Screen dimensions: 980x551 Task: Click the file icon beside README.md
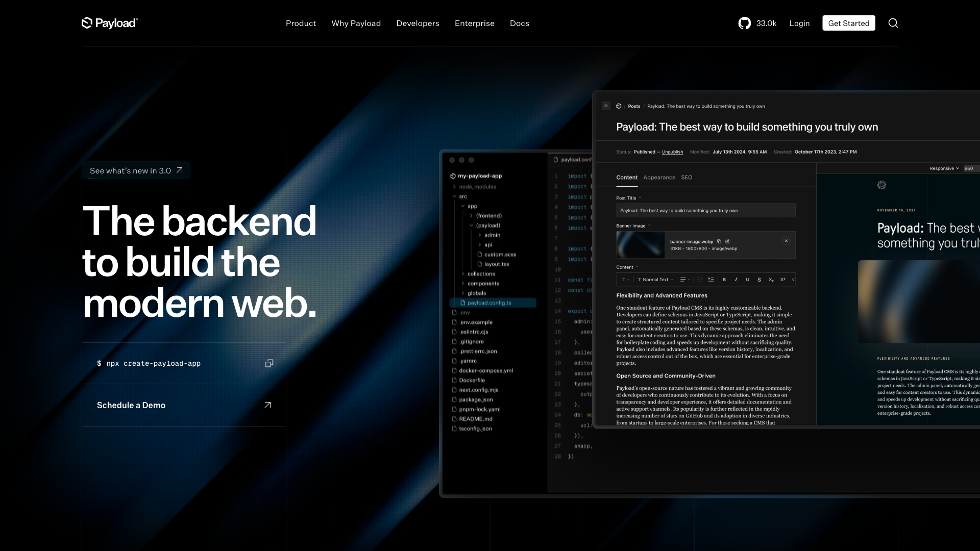[454, 419]
